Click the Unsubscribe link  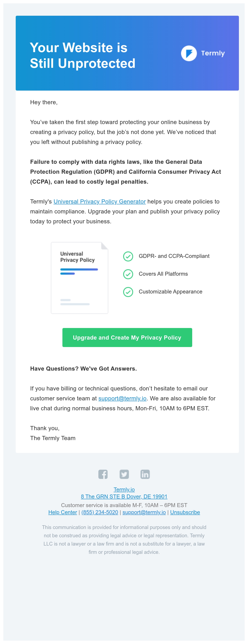click(x=185, y=512)
